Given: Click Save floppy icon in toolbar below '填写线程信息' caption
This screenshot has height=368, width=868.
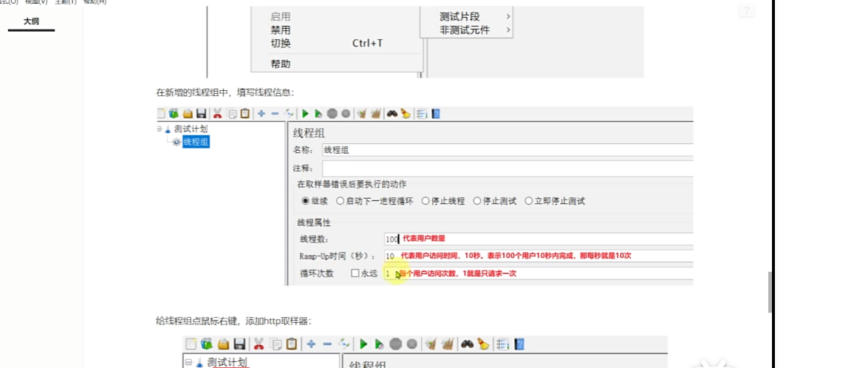Looking at the screenshot, I should coord(201,114).
